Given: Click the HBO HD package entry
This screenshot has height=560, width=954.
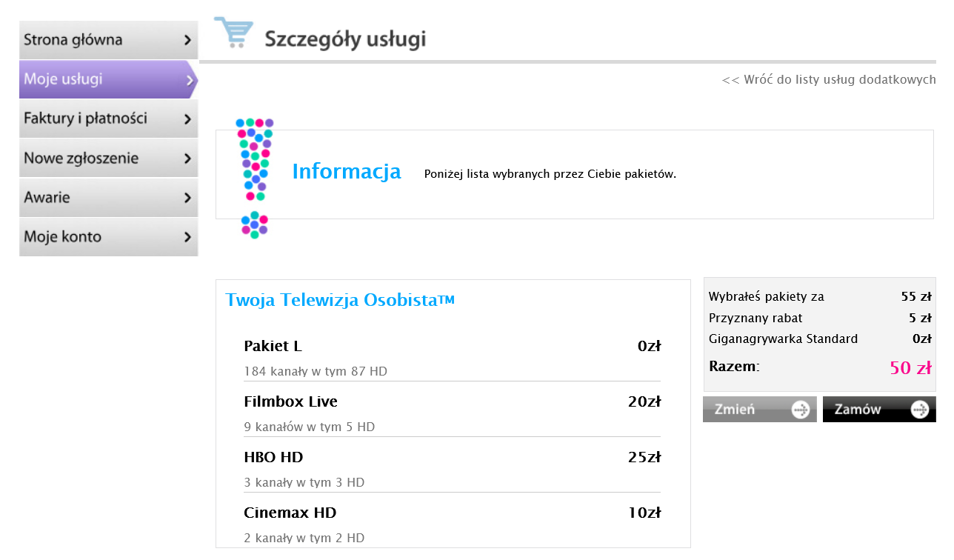Looking at the screenshot, I should (452, 468).
